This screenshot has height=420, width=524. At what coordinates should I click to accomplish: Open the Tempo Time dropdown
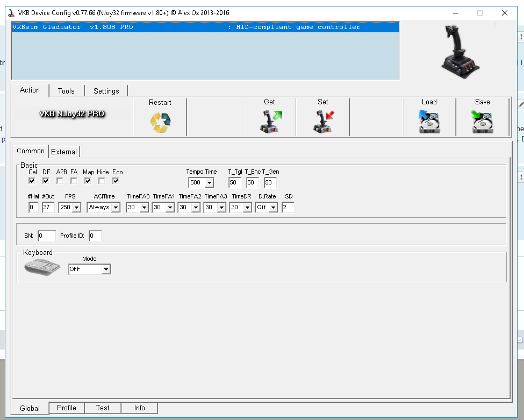point(209,183)
